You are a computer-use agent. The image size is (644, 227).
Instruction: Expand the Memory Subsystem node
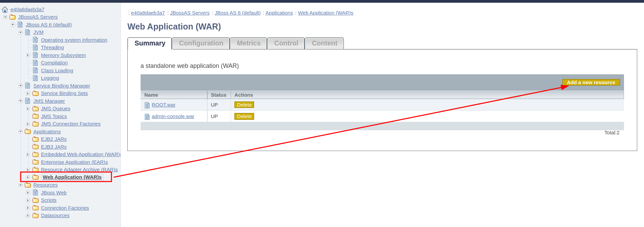pos(28,55)
